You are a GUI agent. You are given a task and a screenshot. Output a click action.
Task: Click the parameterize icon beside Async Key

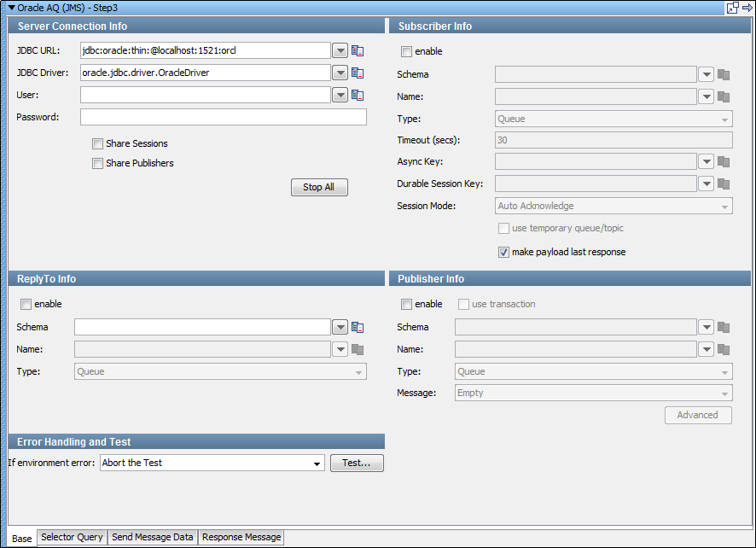click(x=724, y=160)
